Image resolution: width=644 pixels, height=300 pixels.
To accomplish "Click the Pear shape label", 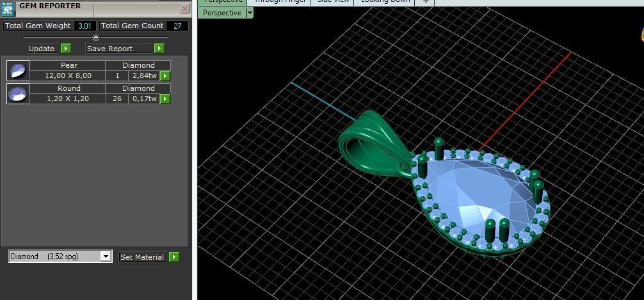I will pos(68,65).
